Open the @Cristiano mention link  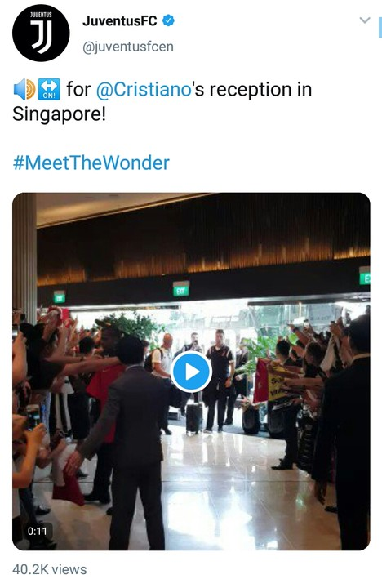pos(144,90)
